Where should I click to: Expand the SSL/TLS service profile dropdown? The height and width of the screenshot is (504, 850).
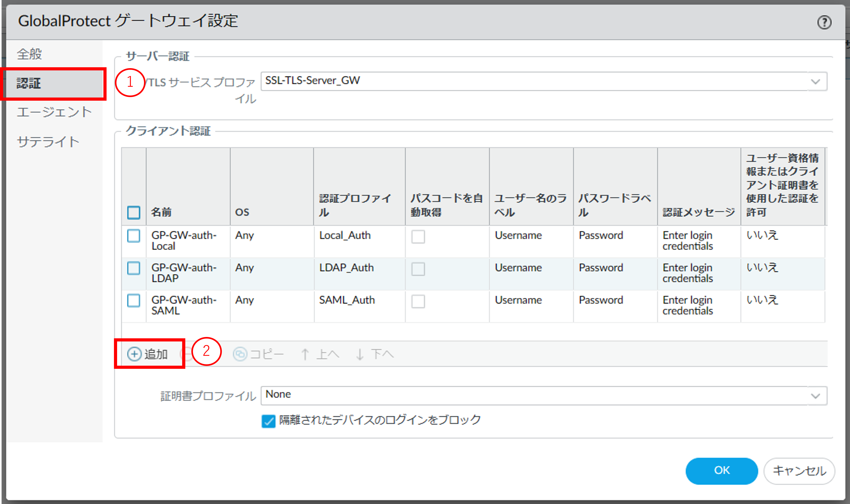[815, 82]
